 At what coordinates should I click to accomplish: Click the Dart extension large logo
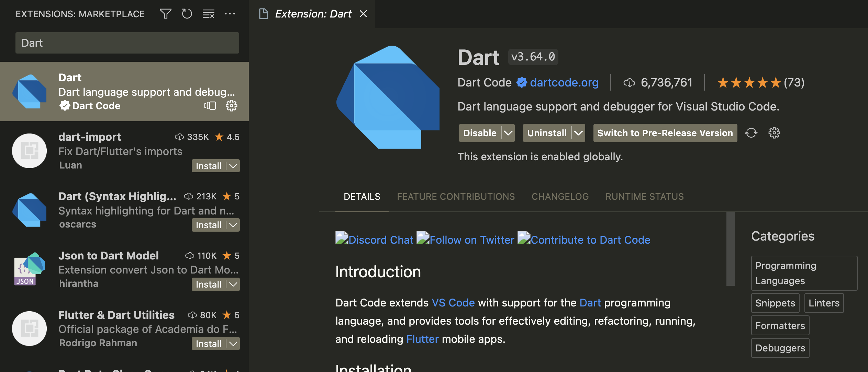pyautogui.click(x=388, y=97)
